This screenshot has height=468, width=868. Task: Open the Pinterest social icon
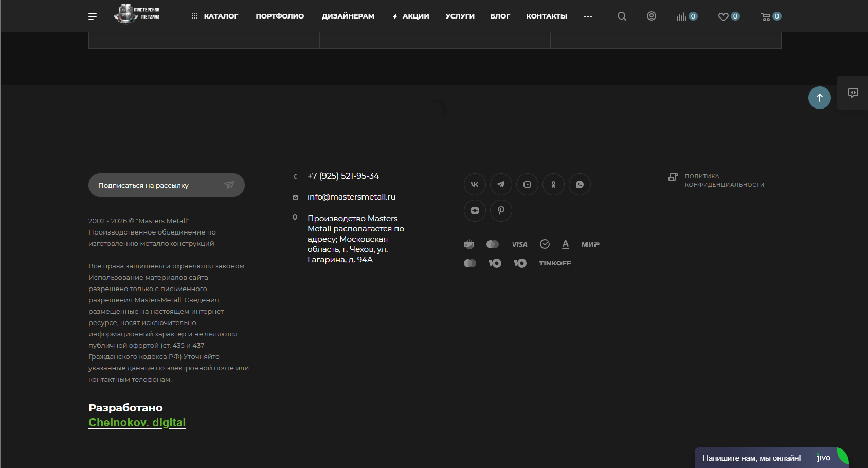click(x=501, y=210)
